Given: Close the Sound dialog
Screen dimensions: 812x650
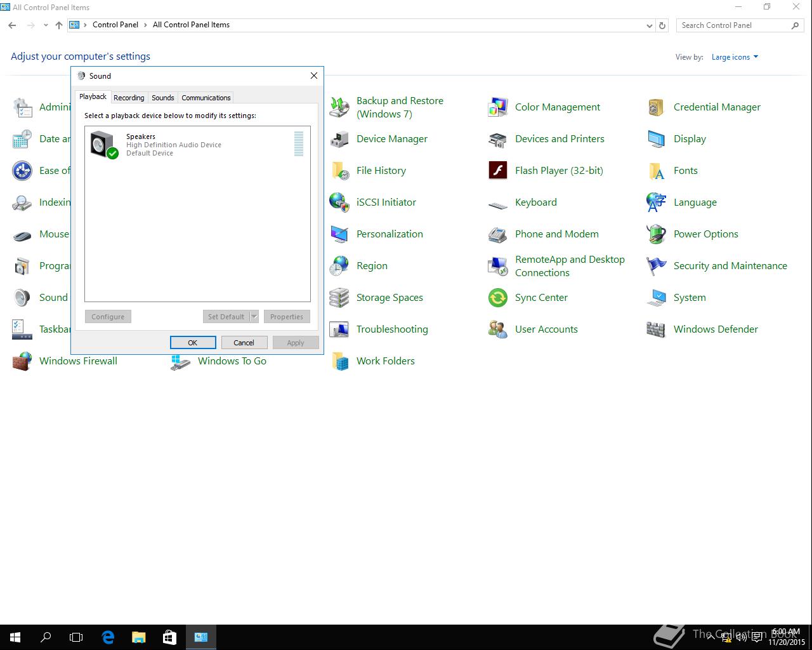Looking at the screenshot, I should click(313, 76).
